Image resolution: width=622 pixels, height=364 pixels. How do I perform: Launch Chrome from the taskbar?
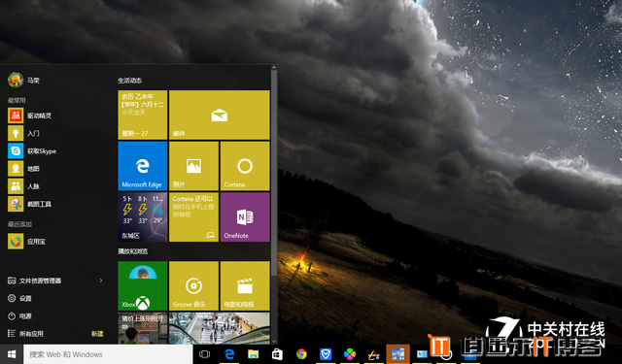pyautogui.click(x=301, y=354)
